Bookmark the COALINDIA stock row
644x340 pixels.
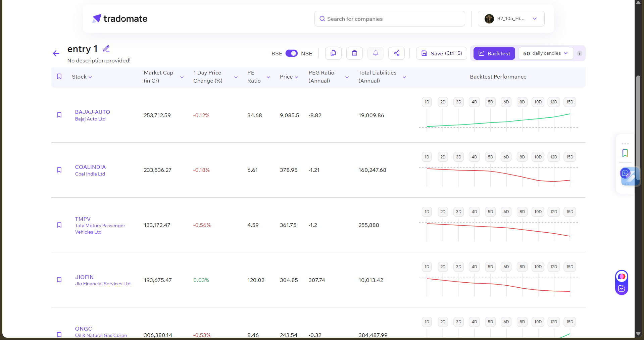pyautogui.click(x=59, y=170)
